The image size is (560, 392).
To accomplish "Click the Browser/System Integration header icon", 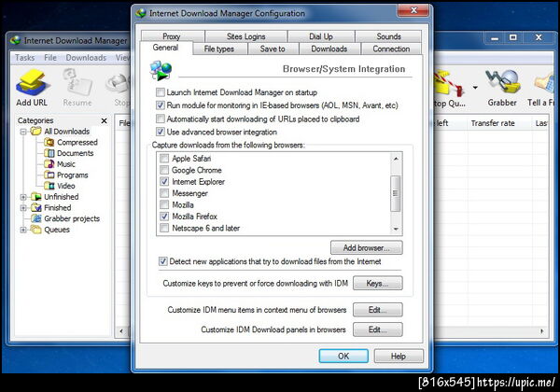I will pyautogui.click(x=161, y=70).
